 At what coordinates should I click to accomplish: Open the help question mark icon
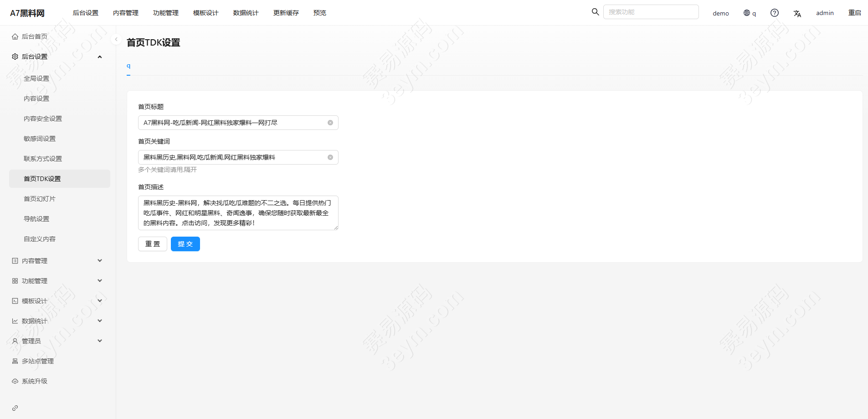tap(774, 13)
